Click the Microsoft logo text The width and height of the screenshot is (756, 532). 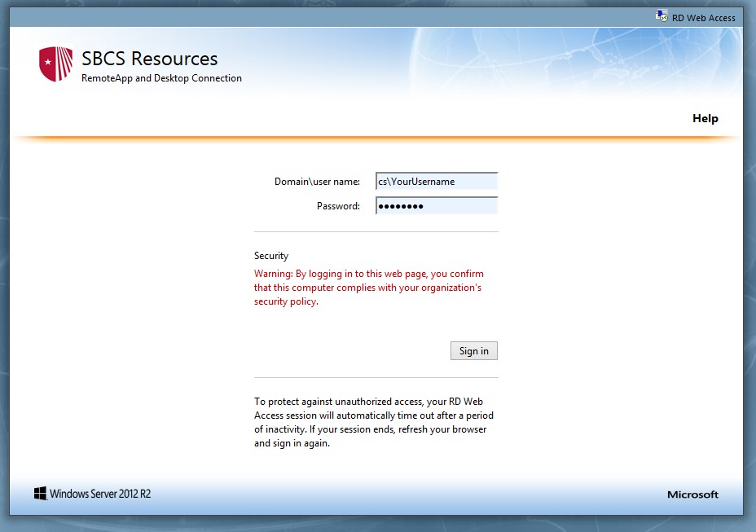coord(692,495)
